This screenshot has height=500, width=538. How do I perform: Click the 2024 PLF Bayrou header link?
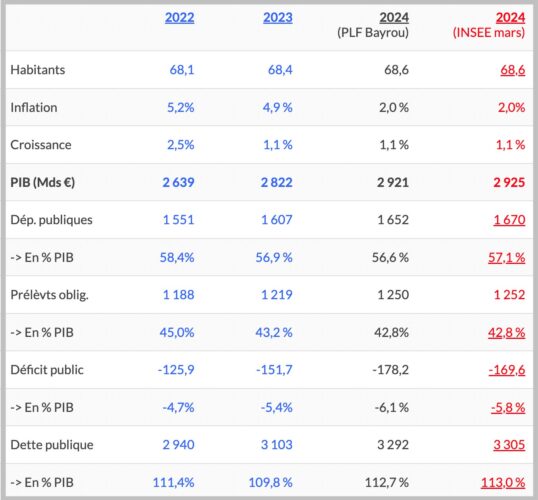tap(394, 18)
